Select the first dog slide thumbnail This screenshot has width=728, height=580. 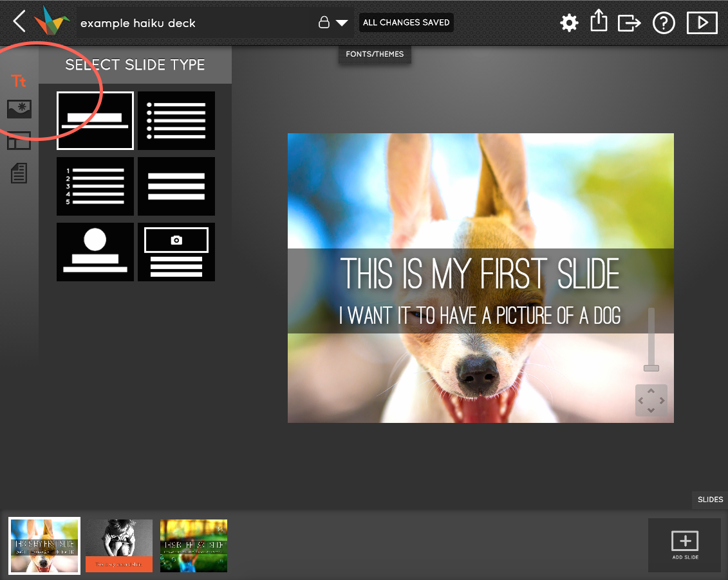(44, 546)
